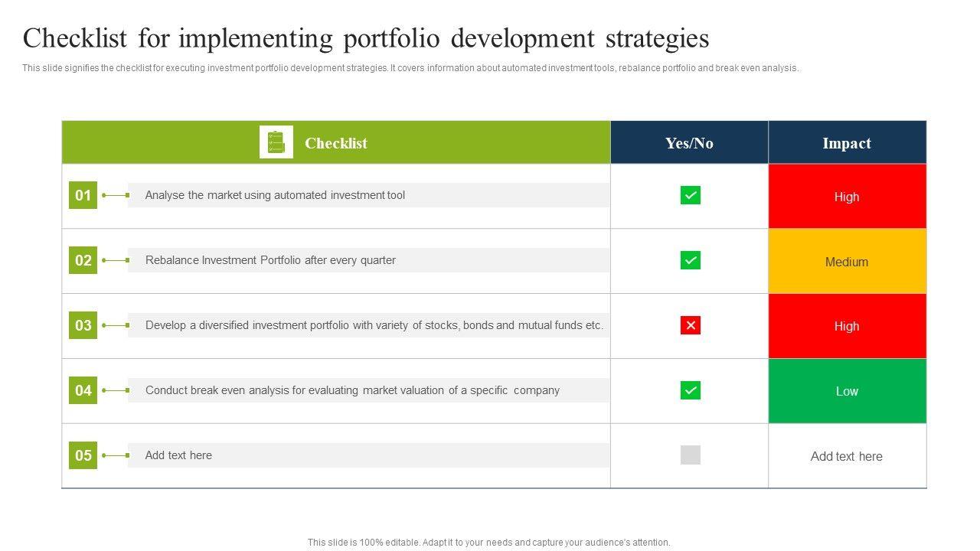Image resolution: width=980 pixels, height=551 pixels.
Task: Click the slide title about portfolio development strategies
Action: pos(366,38)
